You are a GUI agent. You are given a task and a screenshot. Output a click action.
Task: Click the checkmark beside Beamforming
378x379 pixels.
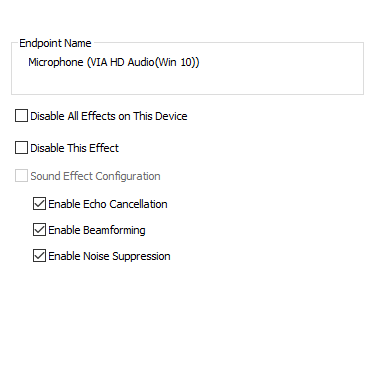(x=39, y=230)
